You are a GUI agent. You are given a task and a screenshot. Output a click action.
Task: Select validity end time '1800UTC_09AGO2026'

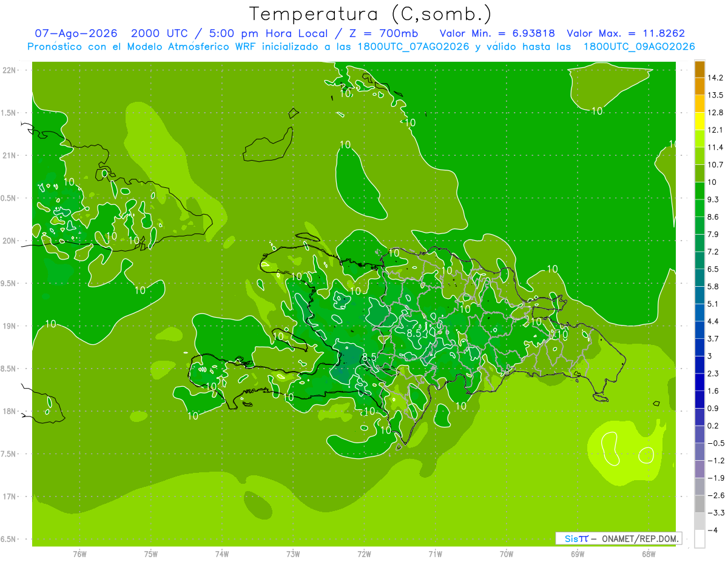[639, 47]
